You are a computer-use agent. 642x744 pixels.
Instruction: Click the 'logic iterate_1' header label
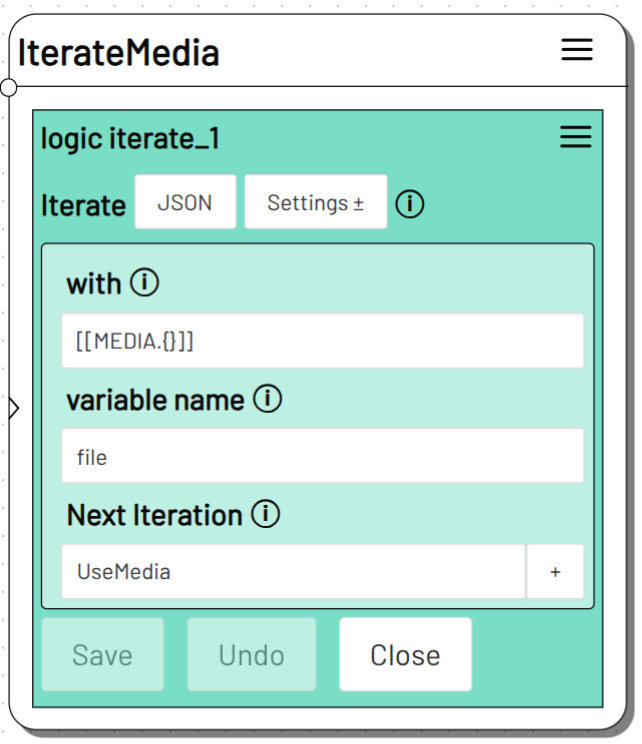click(x=130, y=139)
